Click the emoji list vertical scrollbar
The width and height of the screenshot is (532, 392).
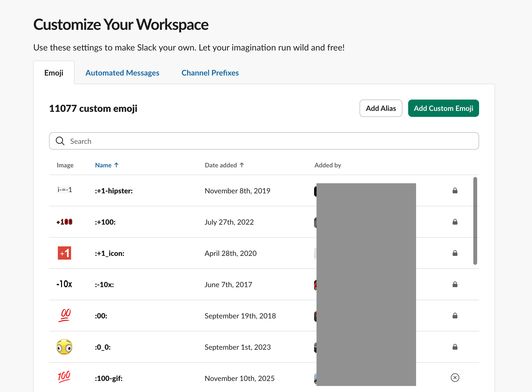tap(475, 221)
